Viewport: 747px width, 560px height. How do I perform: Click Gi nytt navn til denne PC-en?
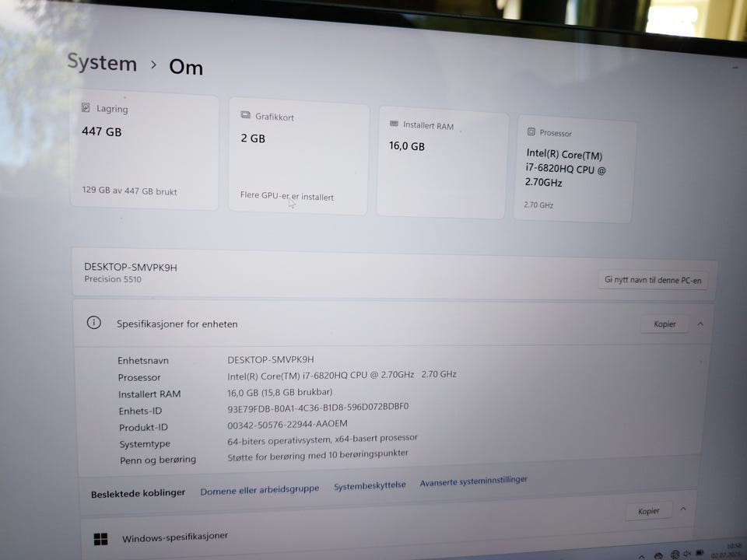(x=653, y=280)
